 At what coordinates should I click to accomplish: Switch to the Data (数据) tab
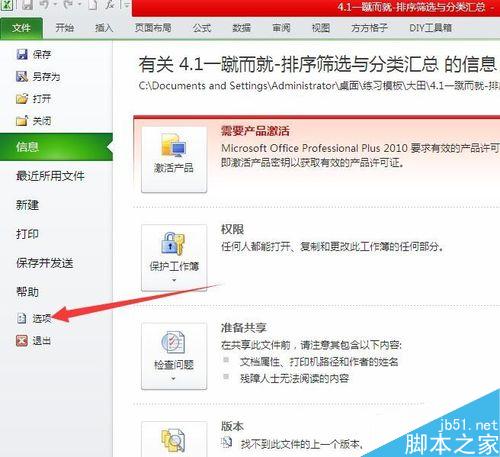pos(242,28)
